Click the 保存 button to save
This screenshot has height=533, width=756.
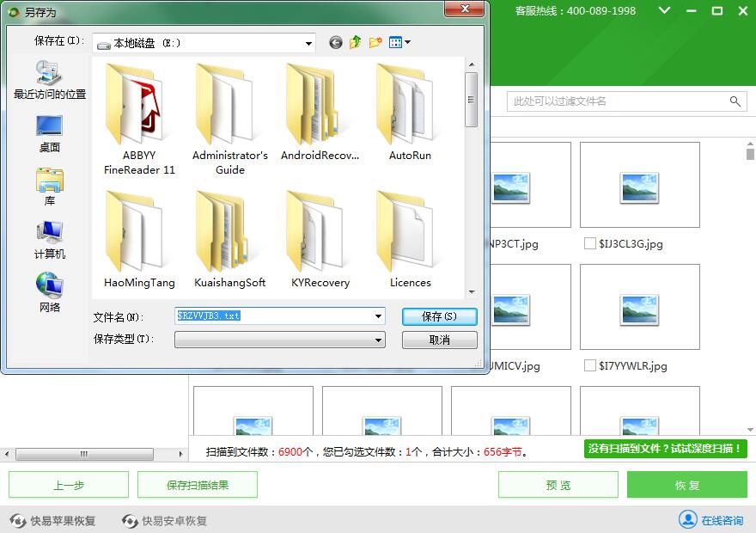point(439,316)
